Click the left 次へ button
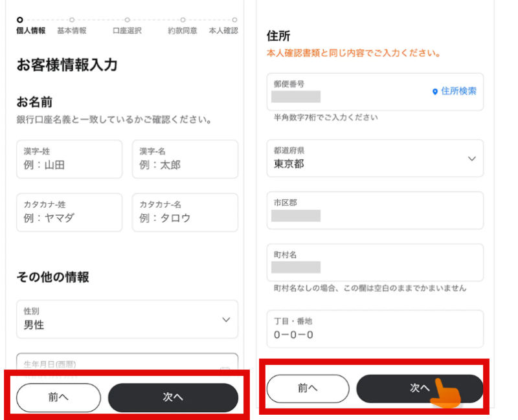This screenshot has width=518, height=420. [173, 397]
